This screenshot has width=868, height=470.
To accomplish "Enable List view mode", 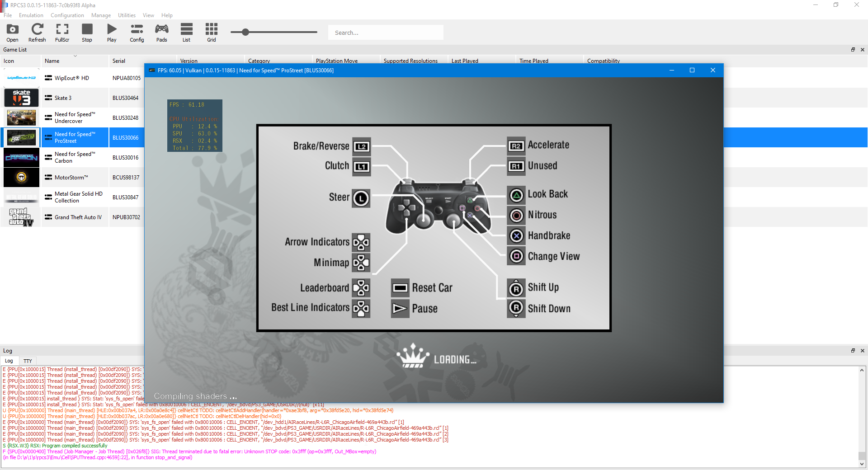I will (x=186, y=32).
